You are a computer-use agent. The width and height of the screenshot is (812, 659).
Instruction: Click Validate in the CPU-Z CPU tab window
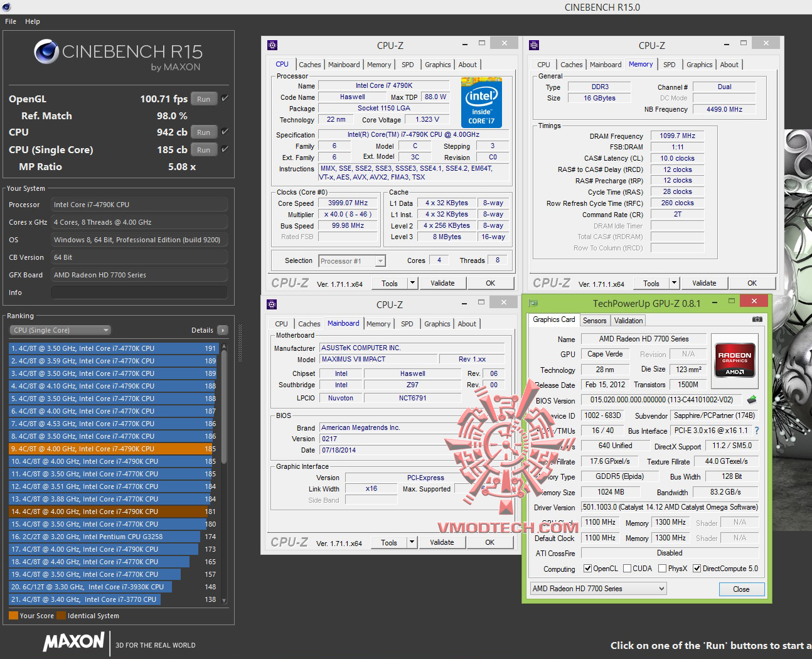[x=442, y=283]
